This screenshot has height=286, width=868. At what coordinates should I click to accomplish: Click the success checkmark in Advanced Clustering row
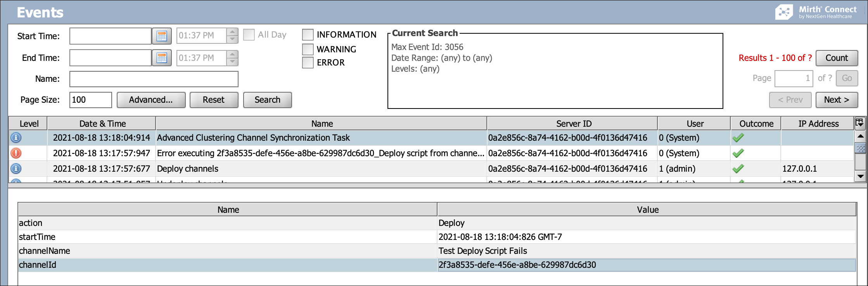[x=738, y=138]
